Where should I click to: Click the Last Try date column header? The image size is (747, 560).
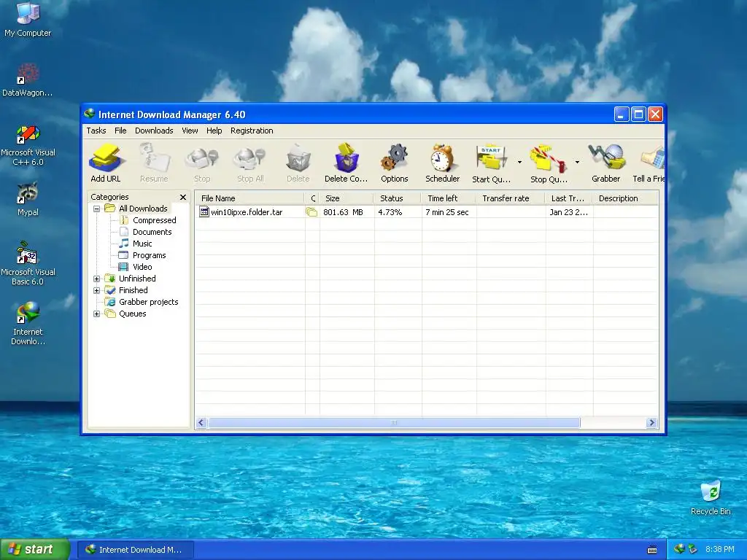569,198
